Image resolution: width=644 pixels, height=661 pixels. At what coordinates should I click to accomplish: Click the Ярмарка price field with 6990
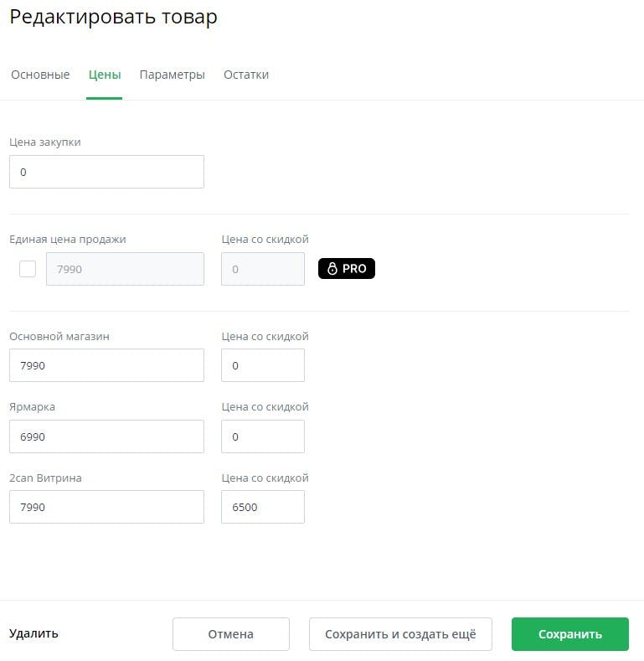106,436
